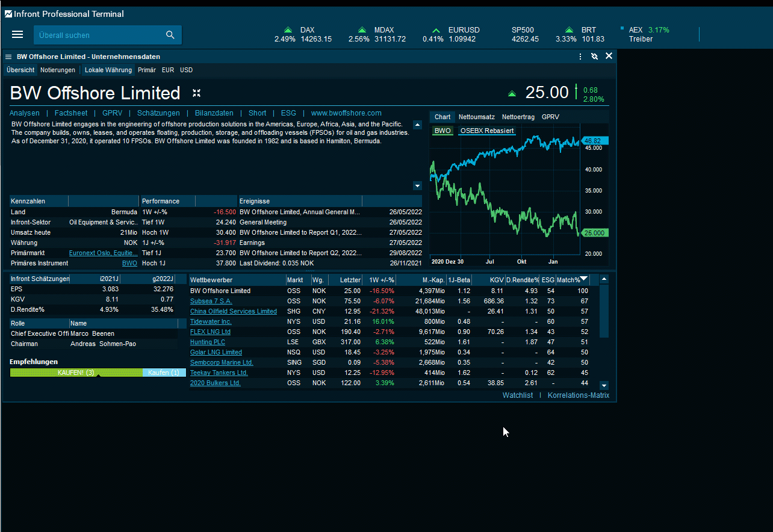Viewport: 773px width, 532px height.
Task: Open the company window's menu icon
Action: [x=8, y=57]
